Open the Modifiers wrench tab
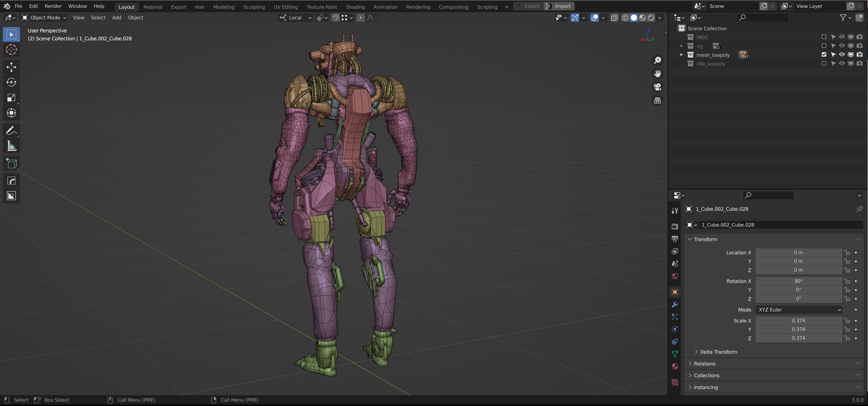 click(675, 304)
